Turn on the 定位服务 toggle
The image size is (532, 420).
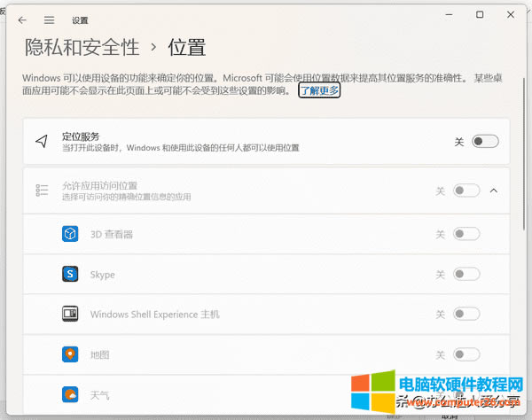coord(485,142)
